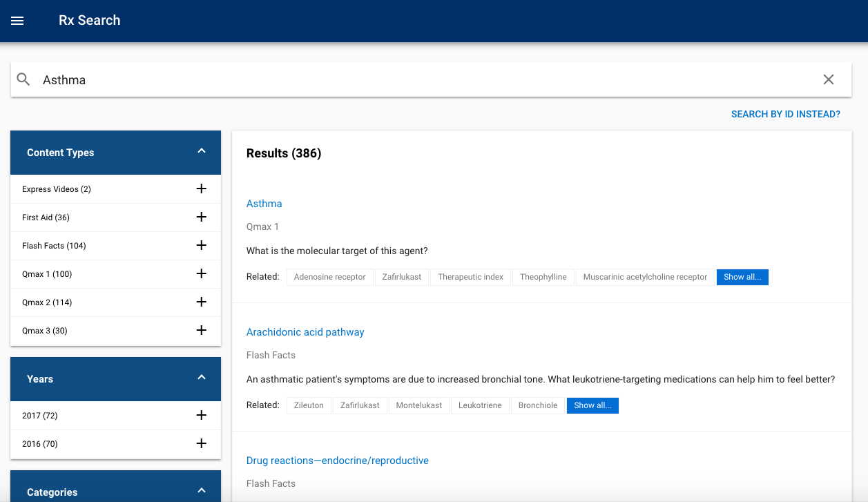This screenshot has width=868, height=502.
Task: Select the Adenosine receptor tag
Action: pos(330,277)
